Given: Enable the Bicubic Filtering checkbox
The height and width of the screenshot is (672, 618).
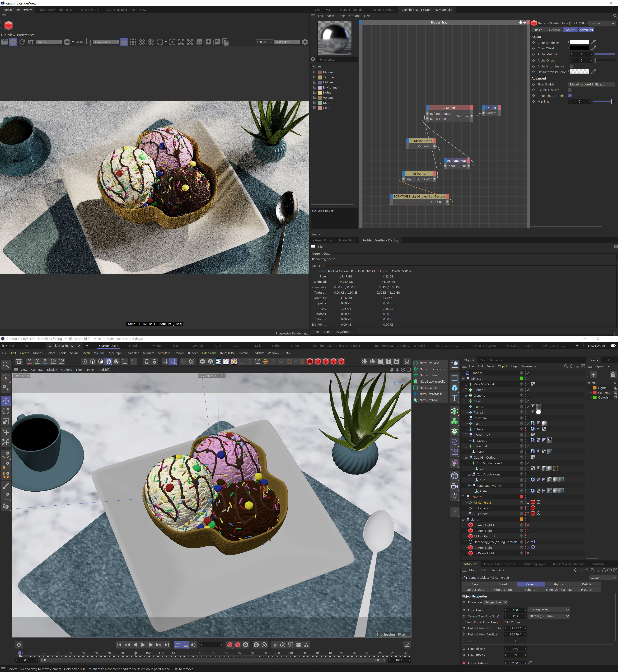Looking at the screenshot, I should pyautogui.click(x=570, y=90).
